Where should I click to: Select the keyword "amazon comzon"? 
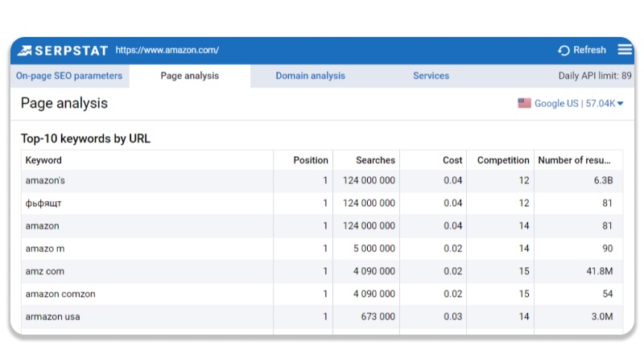[x=60, y=294]
